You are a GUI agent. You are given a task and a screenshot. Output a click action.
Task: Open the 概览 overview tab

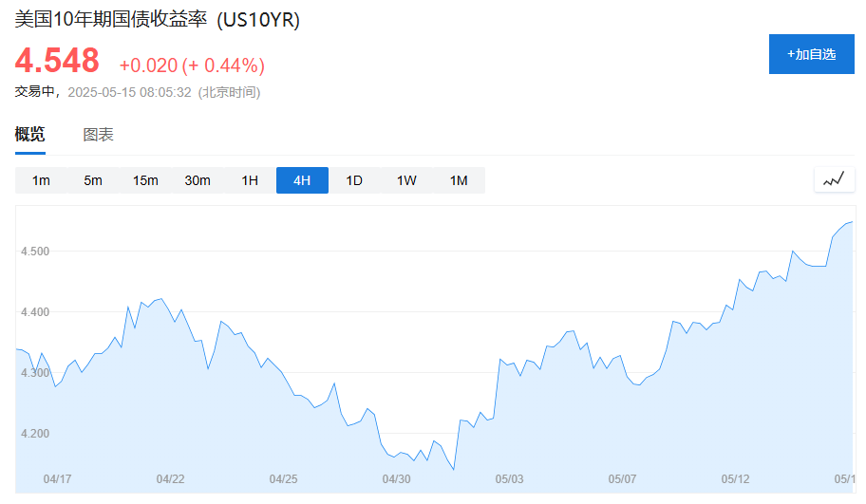point(29,134)
